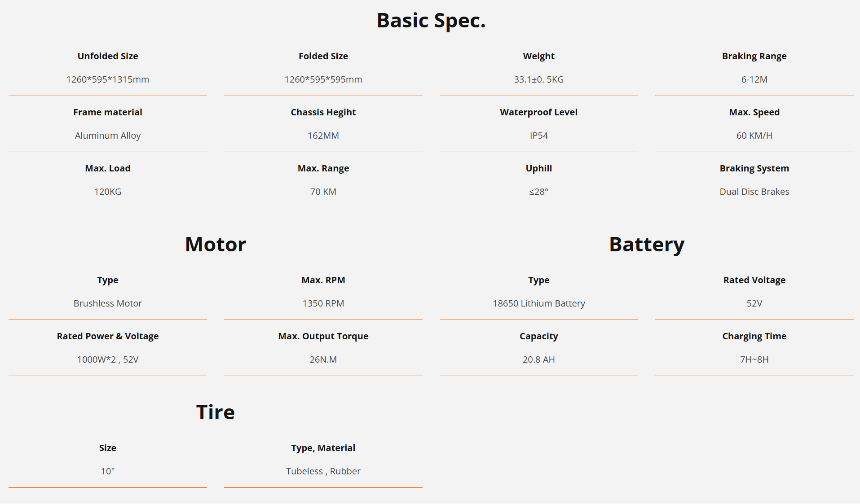
Task: Click the Dual Disc Brakes value
Action: pyautogui.click(x=754, y=192)
